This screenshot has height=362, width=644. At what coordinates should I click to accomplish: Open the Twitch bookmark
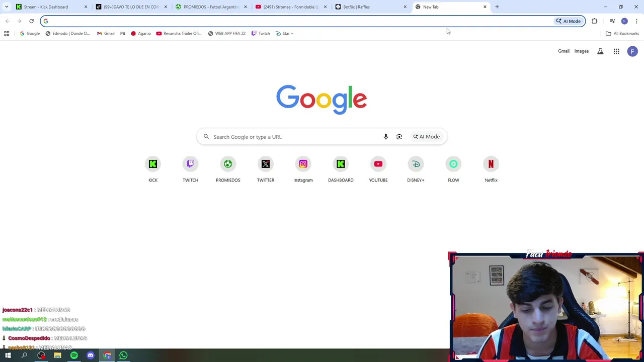[261, 34]
